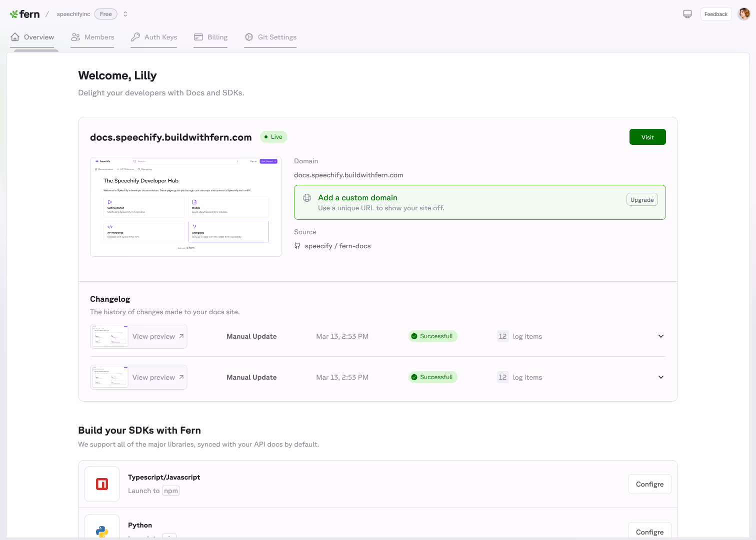Switch to the Overview tab
Image resolution: width=756 pixels, height=540 pixels.
[32, 37]
